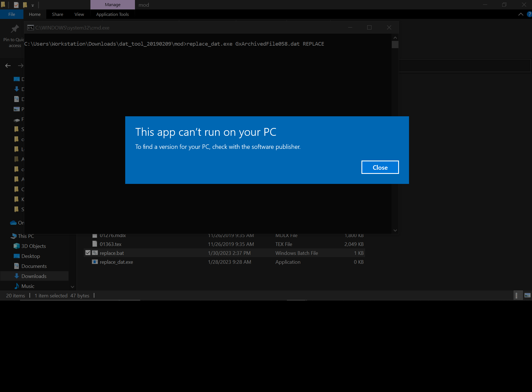The height and width of the screenshot is (392, 532).
Task: Expand the Quick Access toolbar customize dropdown
Action: [33, 5]
